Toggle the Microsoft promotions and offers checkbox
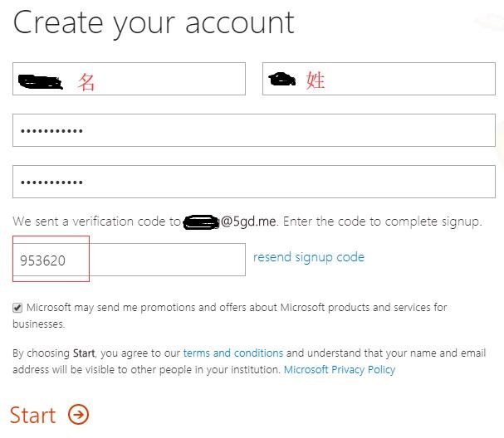The width and height of the screenshot is (504, 438). (17, 308)
